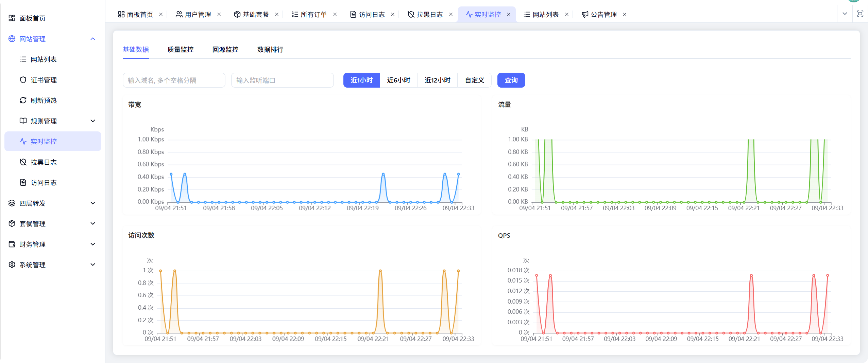Click the fullscreen icon at top right

(860, 14)
